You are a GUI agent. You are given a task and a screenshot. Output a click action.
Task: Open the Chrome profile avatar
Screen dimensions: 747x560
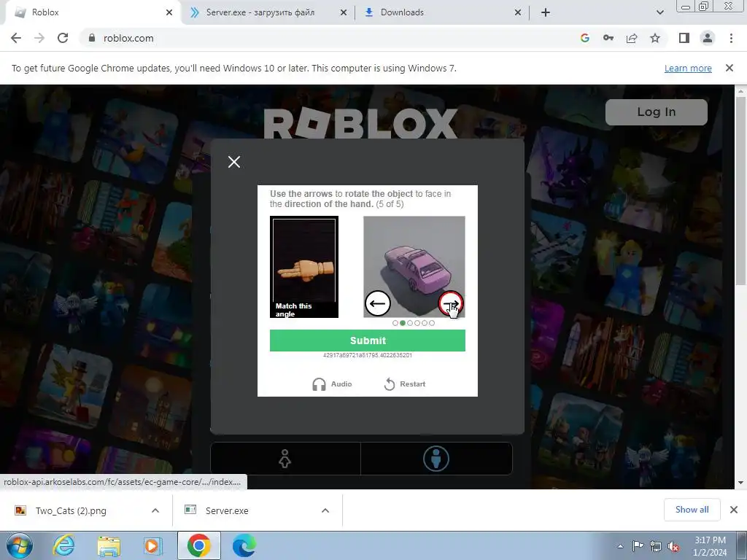[x=708, y=38]
